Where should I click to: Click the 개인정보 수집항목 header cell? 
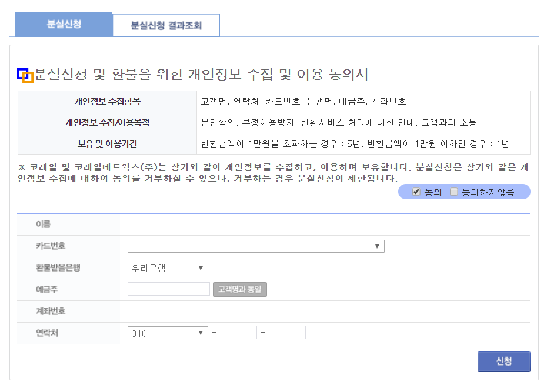click(107, 102)
